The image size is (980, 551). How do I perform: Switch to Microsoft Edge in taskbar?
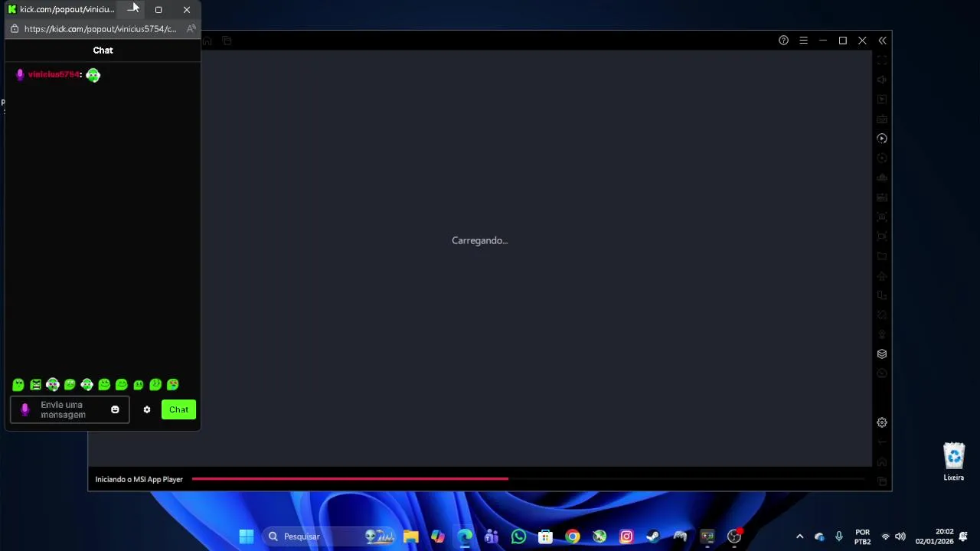pyautogui.click(x=465, y=536)
